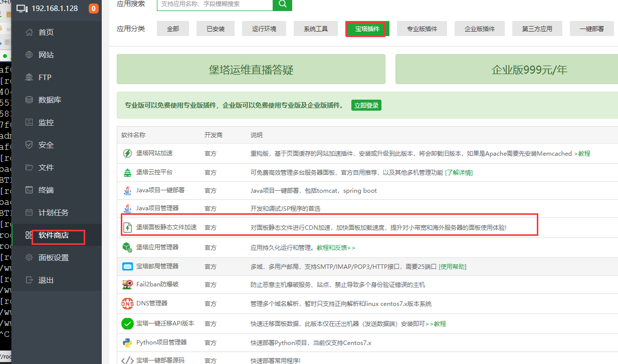The height and width of the screenshot is (364, 618).
Task: Click the 立即登录 green button
Action: pyautogui.click(x=366, y=105)
